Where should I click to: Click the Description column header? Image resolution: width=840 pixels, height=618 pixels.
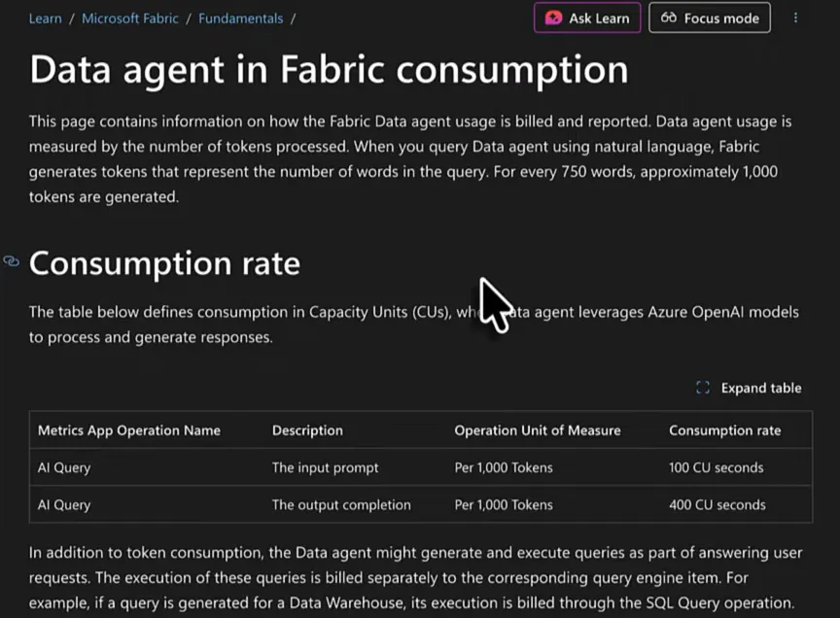pos(307,430)
